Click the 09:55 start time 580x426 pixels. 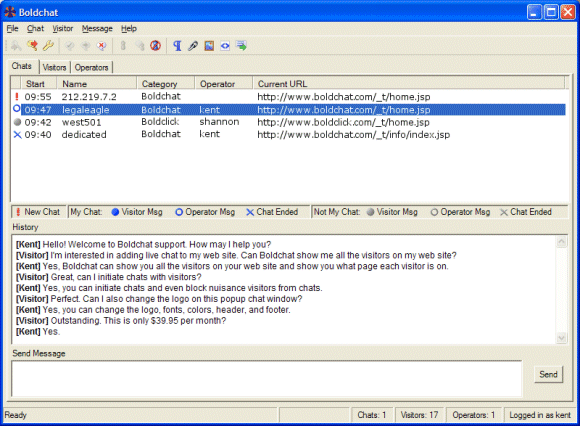pyautogui.click(x=38, y=97)
